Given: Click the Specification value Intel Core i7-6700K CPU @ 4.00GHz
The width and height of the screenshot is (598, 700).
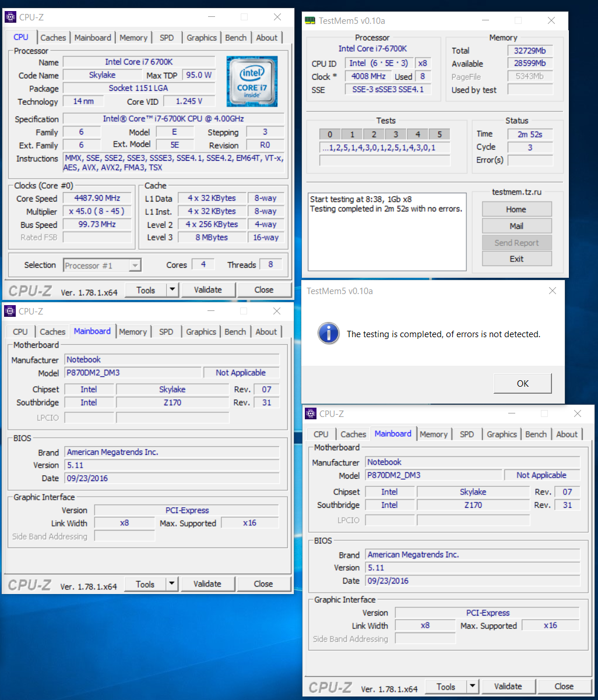Looking at the screenshot, I should tap(174, 119).
